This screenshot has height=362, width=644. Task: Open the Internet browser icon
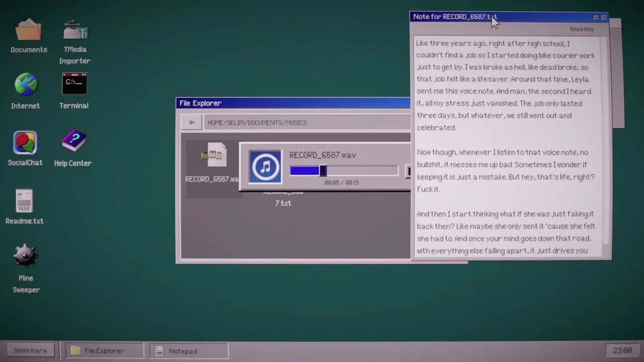coord(26,91)
